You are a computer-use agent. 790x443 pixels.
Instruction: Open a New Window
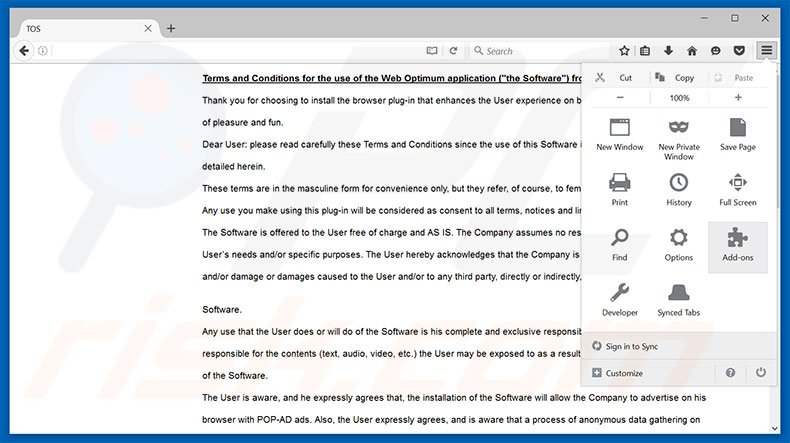click(620, 135)
